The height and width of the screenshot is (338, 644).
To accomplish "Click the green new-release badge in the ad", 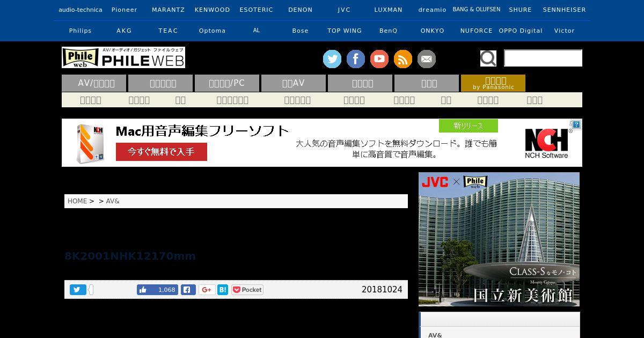I will click(469, 126).
